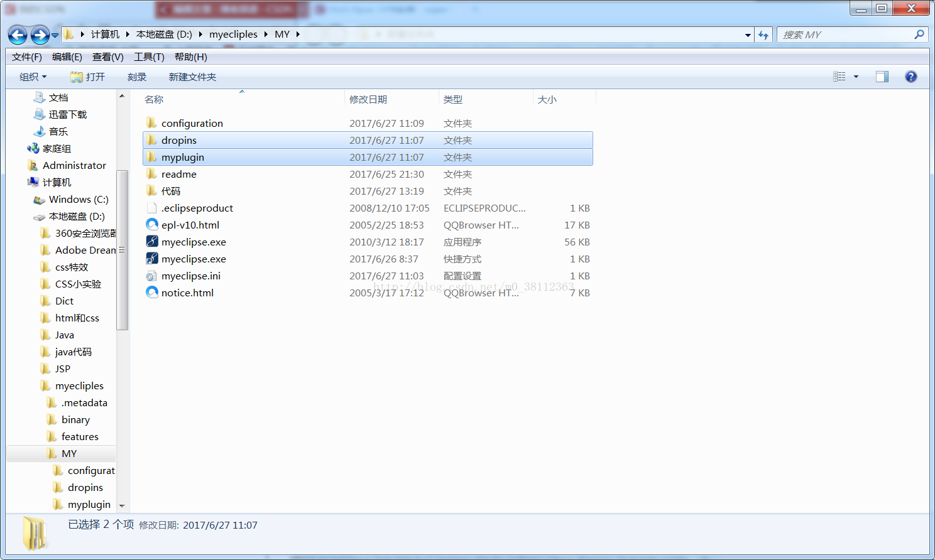Open the address bar history dropdown
Image resolution: width=935 pixels, height=560 pixels.
point(748,35)
